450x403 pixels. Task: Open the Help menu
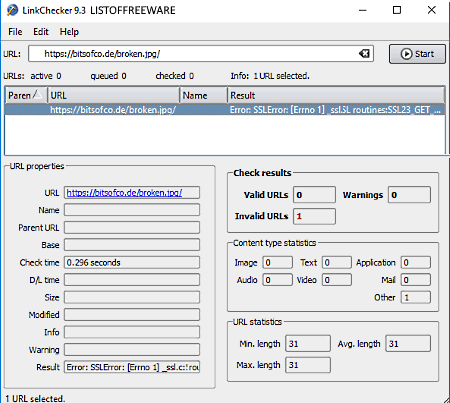coord(69,32)
